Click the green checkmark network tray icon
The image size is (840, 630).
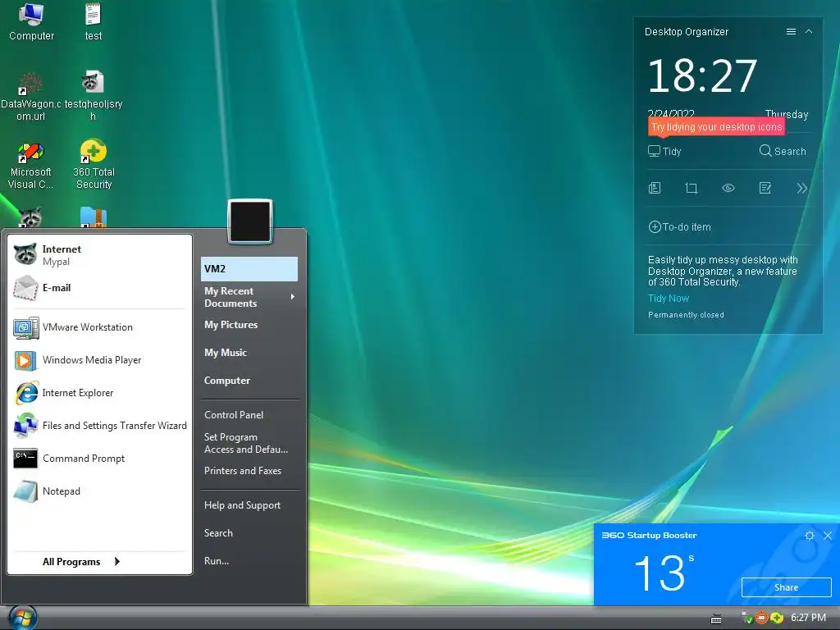[746, 619]
